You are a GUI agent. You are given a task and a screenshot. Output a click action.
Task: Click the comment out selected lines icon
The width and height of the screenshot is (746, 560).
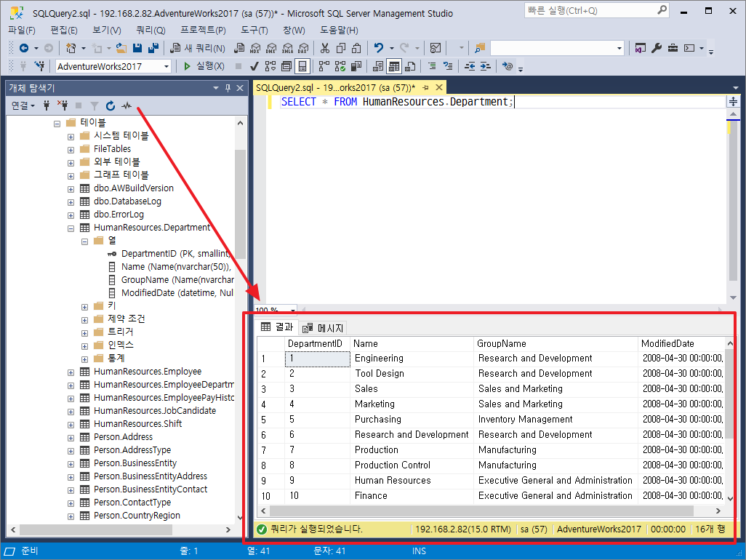point(432,66)
